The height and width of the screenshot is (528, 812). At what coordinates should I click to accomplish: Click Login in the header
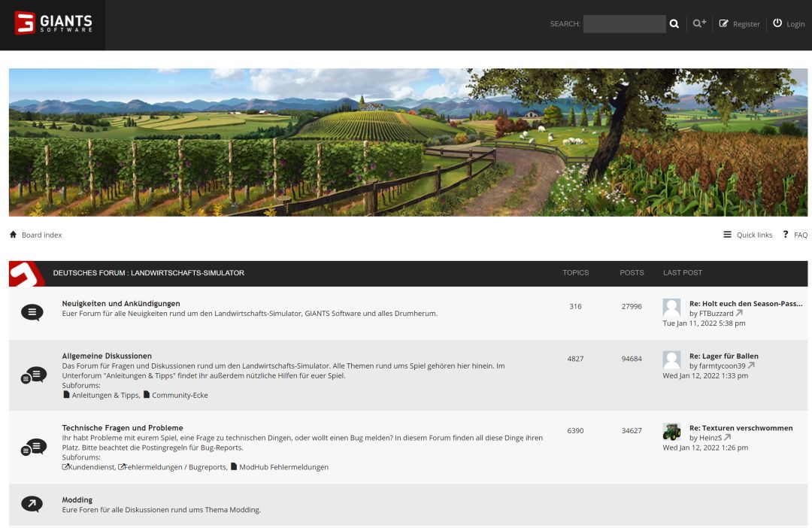(x=795, y=24)
